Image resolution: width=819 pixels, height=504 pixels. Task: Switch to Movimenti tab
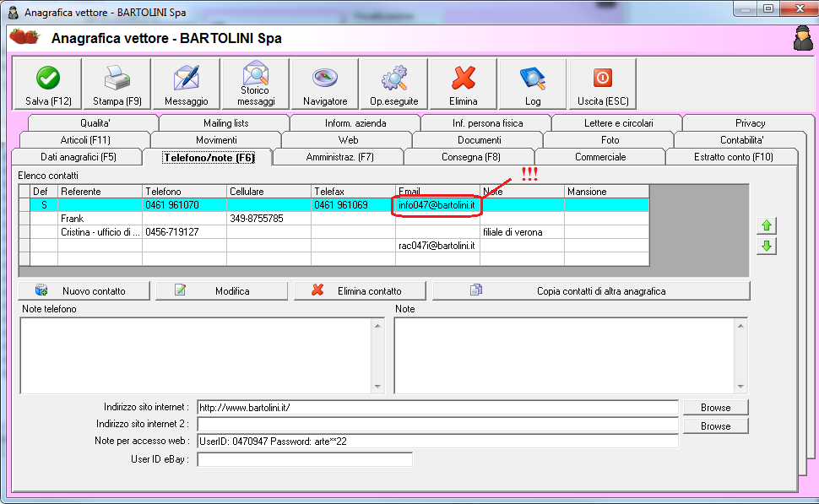pos(216,140)
